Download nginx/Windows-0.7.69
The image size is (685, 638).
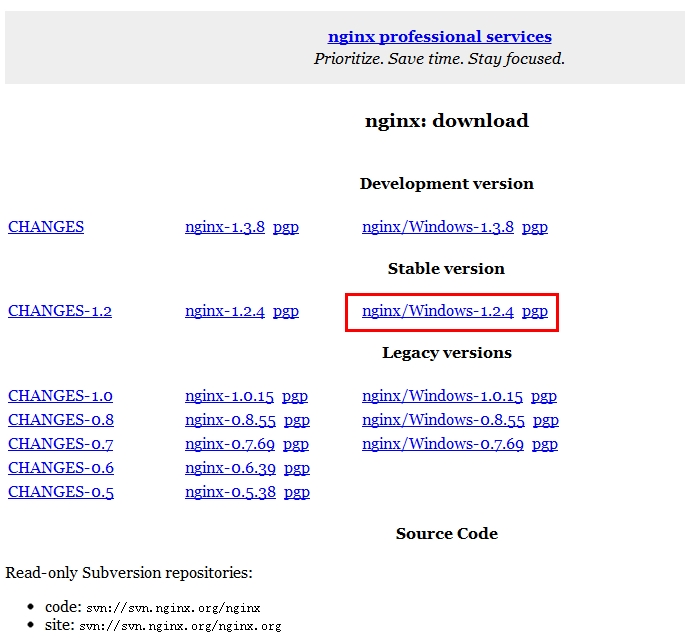click(x=443, y=444)
